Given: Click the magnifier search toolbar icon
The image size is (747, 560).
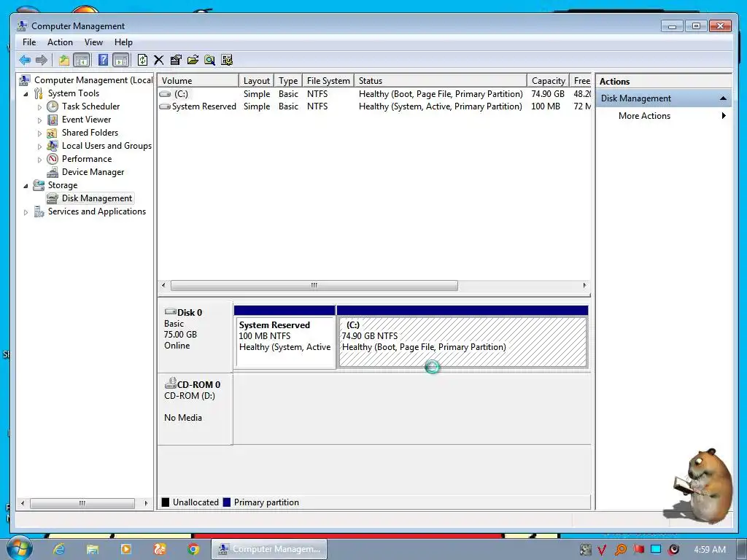Looking at the screenshot, I should point(209,60).
